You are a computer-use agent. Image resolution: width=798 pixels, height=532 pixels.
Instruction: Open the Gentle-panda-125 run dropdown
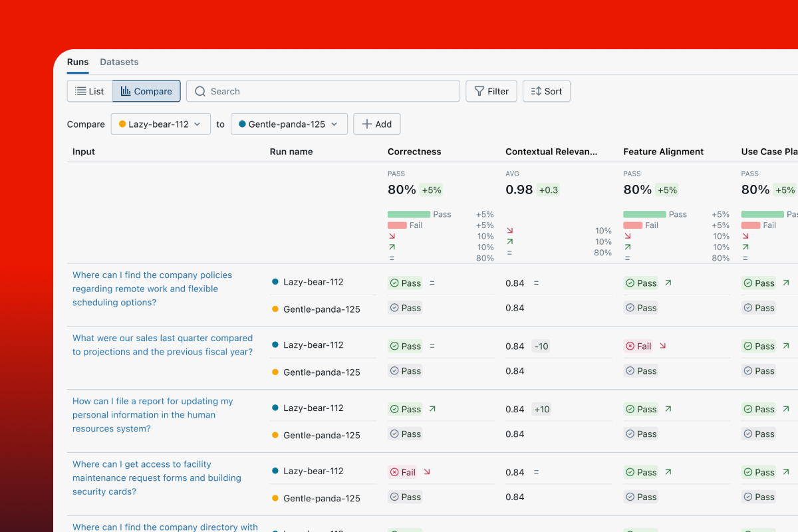(289, 124)
